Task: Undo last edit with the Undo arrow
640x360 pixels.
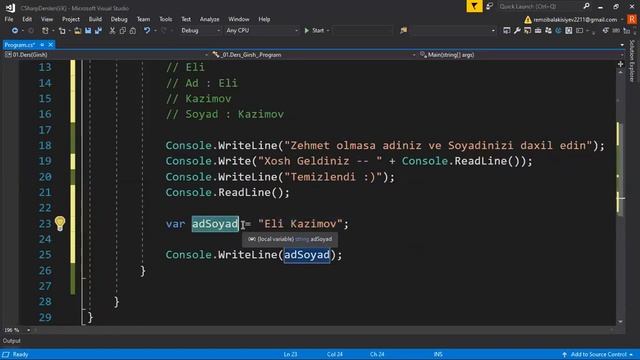Action: click(147, 31)
